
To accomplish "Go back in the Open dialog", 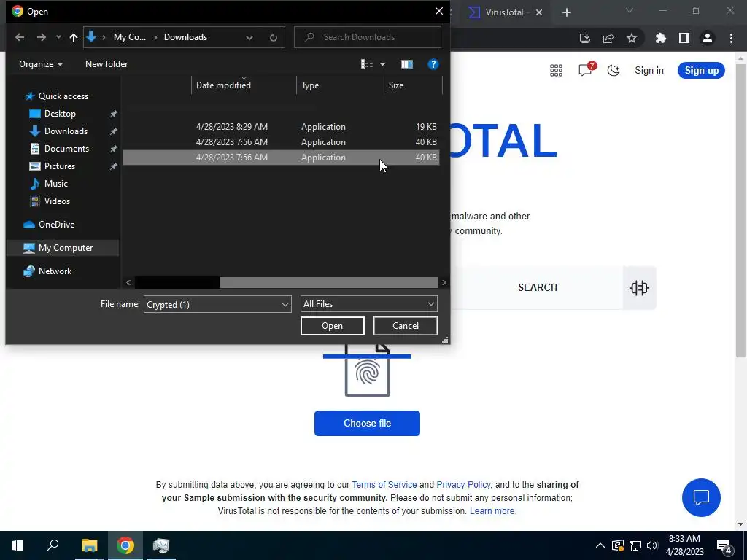I will point(20,37).
